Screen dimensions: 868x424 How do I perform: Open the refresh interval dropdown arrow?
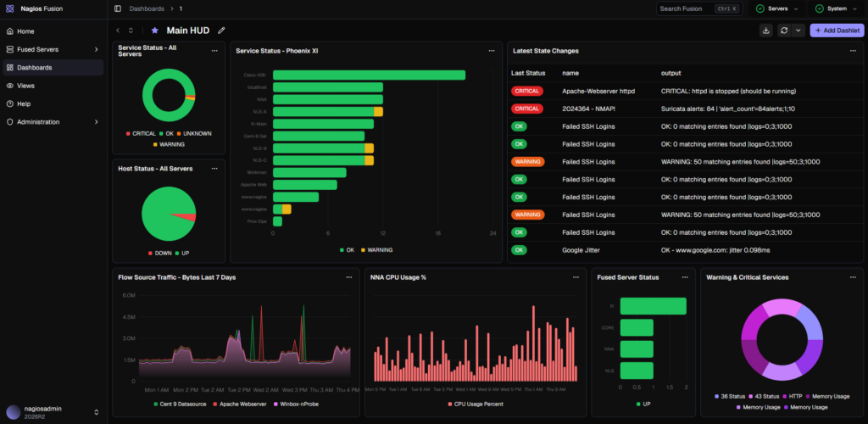point(798,31)
